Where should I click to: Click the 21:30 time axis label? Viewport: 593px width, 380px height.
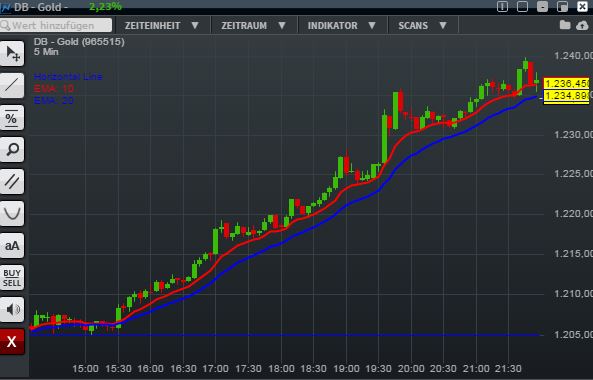(509, 368)
